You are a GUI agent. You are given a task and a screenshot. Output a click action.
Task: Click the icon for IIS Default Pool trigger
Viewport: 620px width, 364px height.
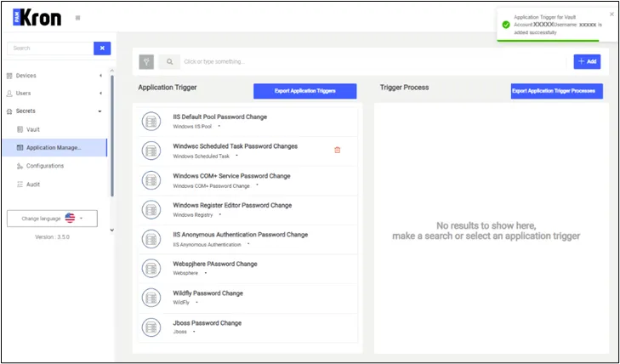(151, 121)
